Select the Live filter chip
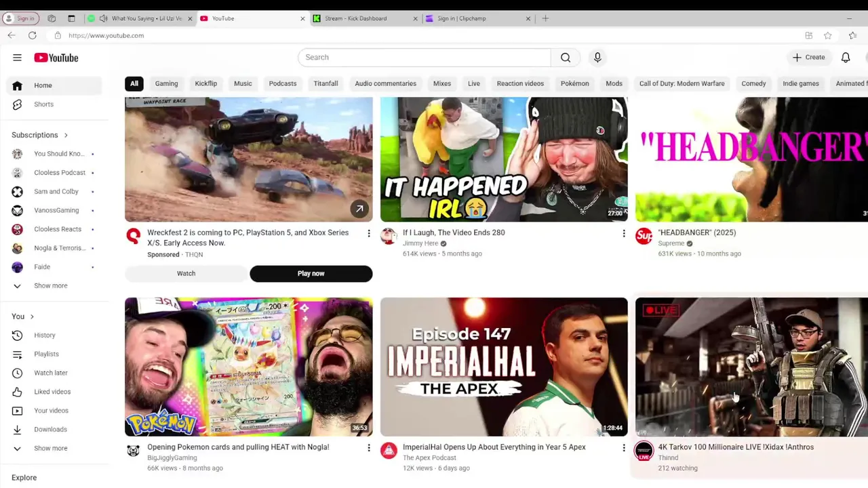The image size is (868, 488). 474,83
